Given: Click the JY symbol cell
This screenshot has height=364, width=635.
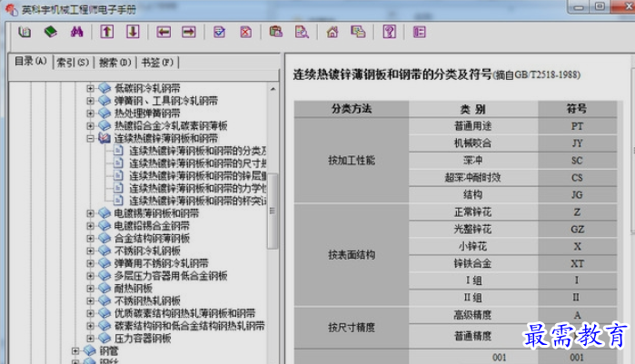Looking at the screenshot, I should point(577,143).
